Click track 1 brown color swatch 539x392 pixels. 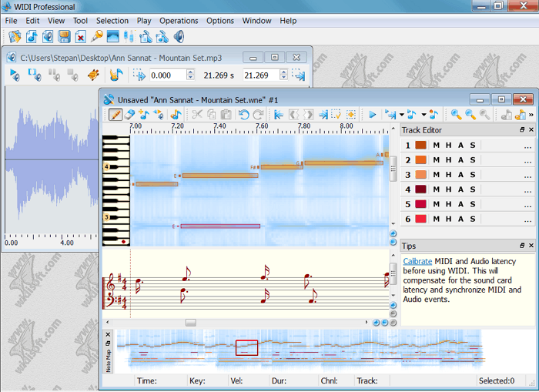[420, 145]
